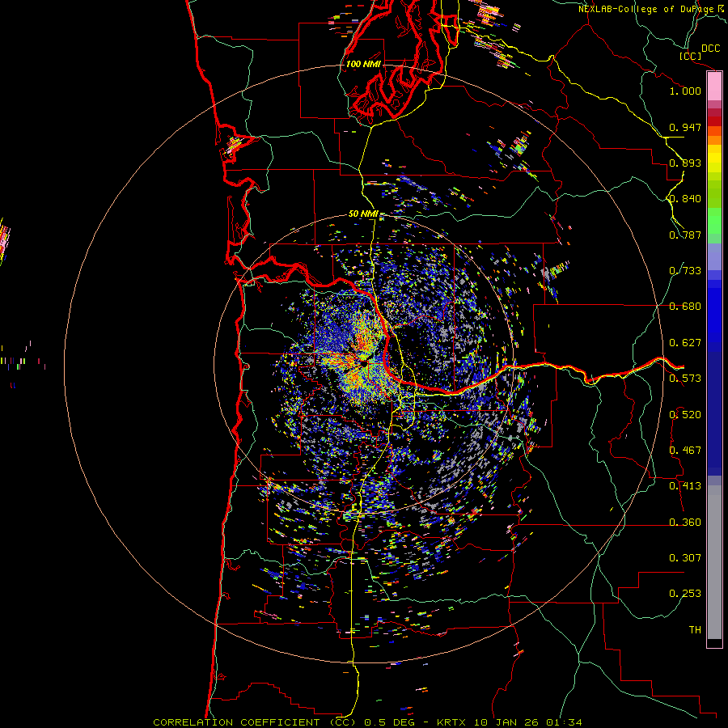Click the 0.733 scale value
Viewport: 728px width, 728px height.
(x=685, y=271)
